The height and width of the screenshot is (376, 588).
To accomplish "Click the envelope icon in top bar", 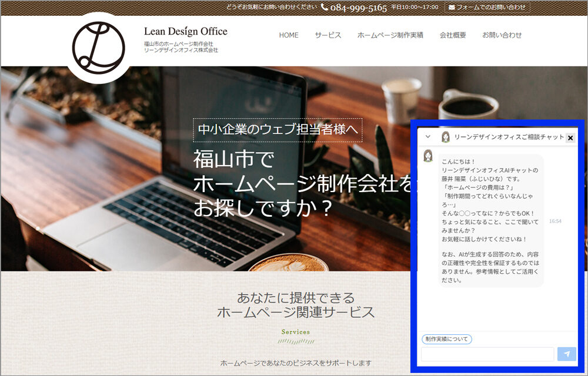I will [452, 8].
